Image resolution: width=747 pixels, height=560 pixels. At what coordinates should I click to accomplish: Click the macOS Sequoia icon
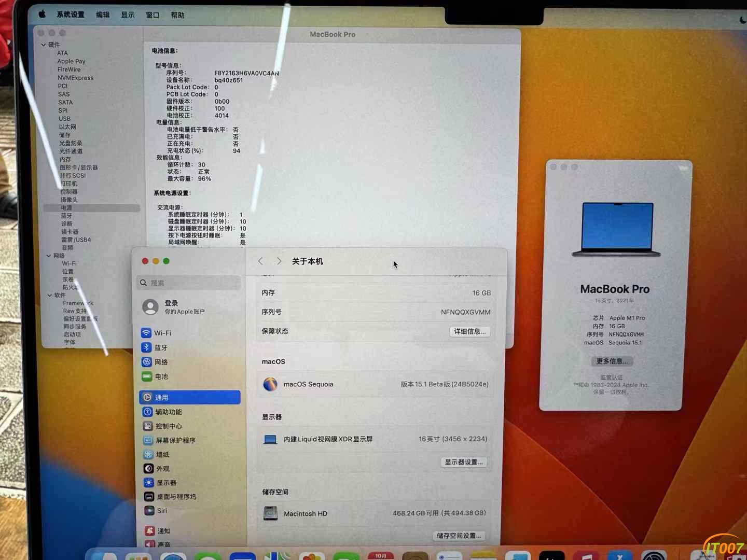coord(270,384)
